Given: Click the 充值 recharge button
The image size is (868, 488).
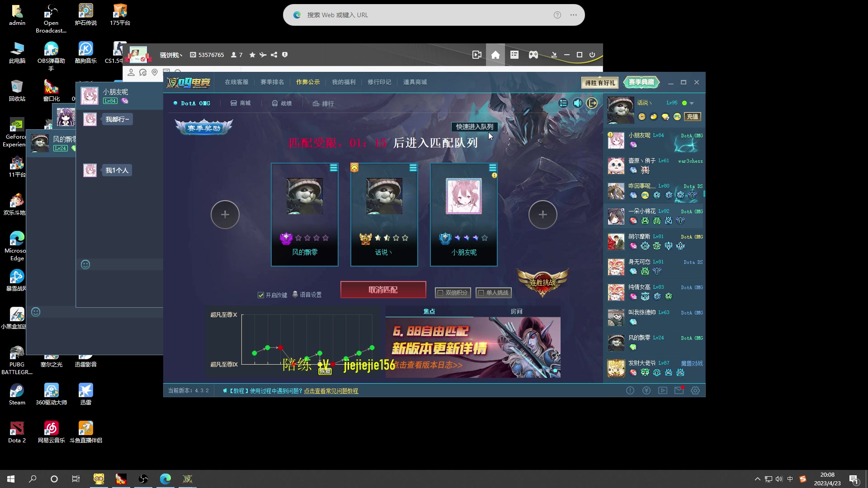Looking at the screenshot, I should pyautogui.click(x=692, y=117).
